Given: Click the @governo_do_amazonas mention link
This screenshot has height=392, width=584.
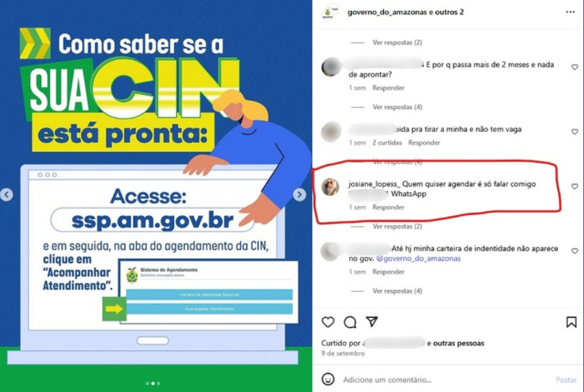Looking at the screenshot, I should tap(418, 258).
